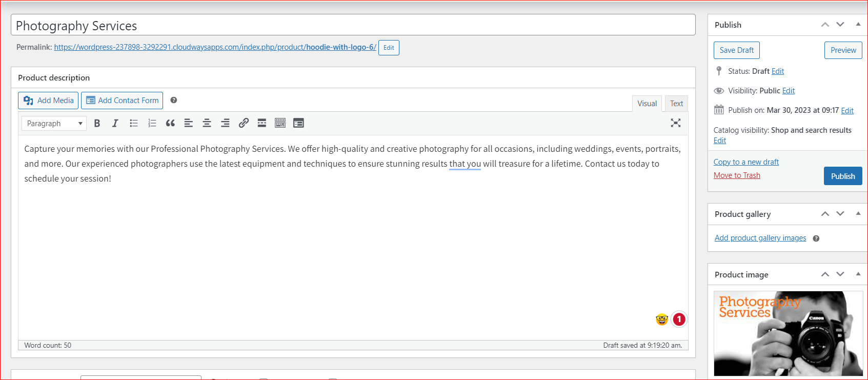The width and height of the screenshot is (868, 380).
Task: Click the Add product gallery images link
Action: [760, 238]
